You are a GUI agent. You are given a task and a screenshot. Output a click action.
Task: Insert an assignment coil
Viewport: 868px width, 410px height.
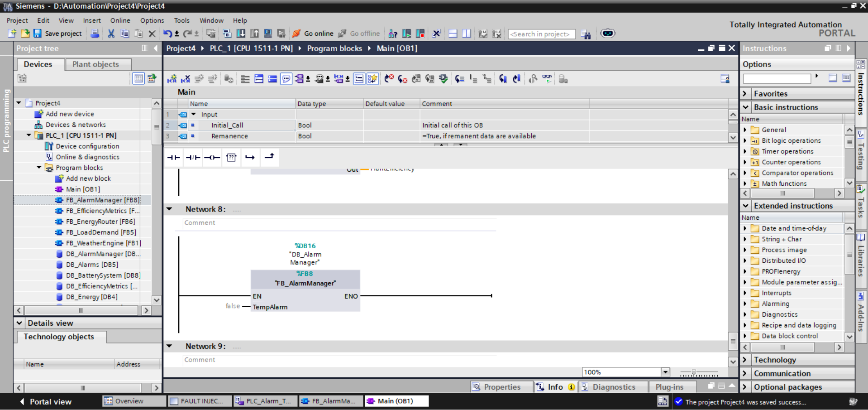point(212,158)
